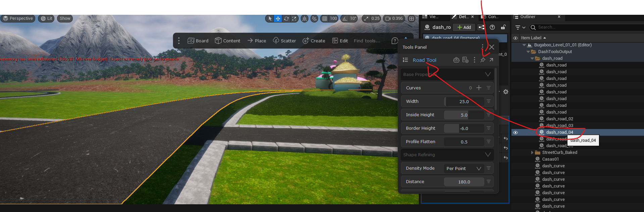Open scale snap 0.25 value
The height and width of the screenshot is (212, 644).
pyautogui.click(x=376, y=18)
